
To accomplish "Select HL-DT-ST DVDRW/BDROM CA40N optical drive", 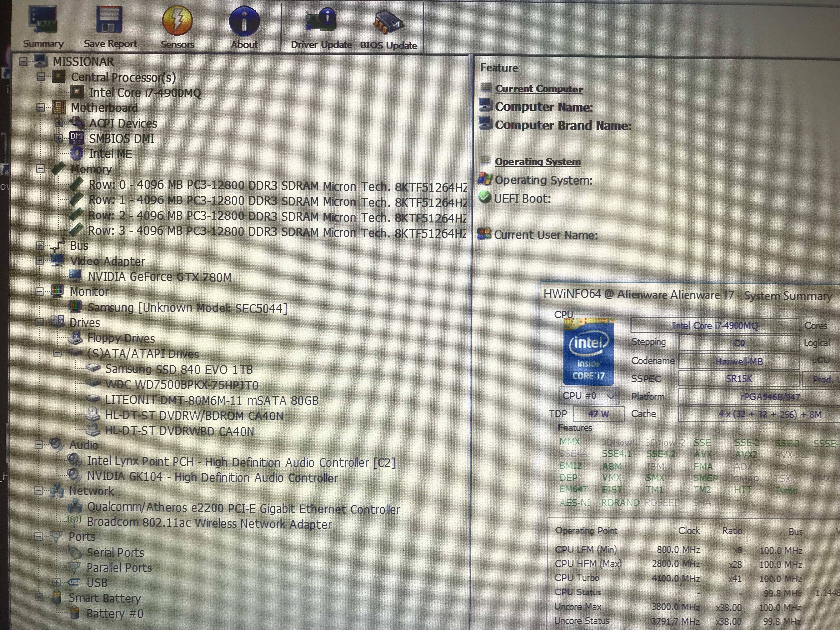I will 194,416.
